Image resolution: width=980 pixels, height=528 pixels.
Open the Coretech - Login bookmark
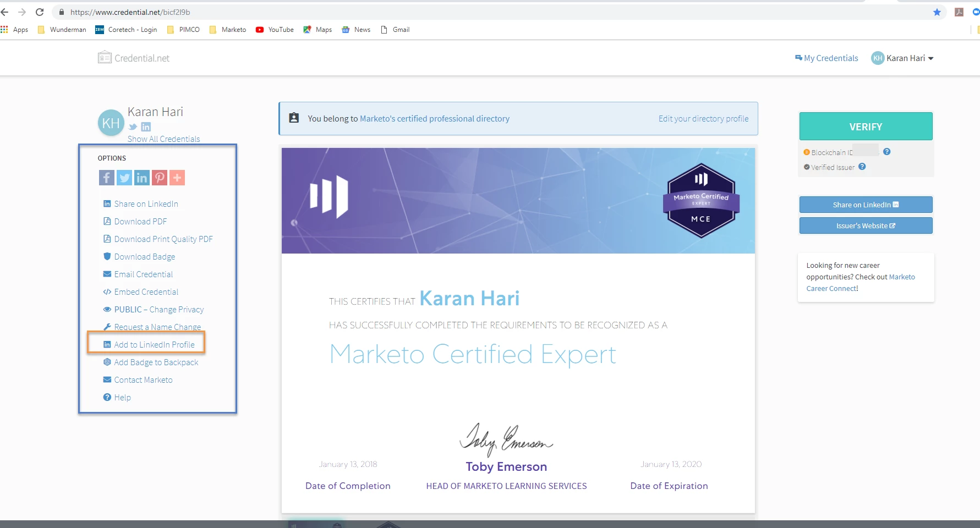coord(127,30)
